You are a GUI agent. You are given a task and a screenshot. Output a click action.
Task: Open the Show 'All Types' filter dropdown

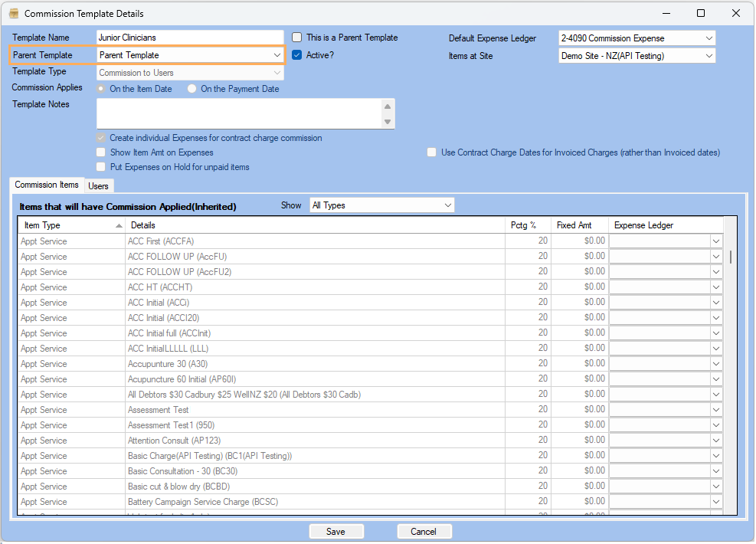(x=447, y=205)
